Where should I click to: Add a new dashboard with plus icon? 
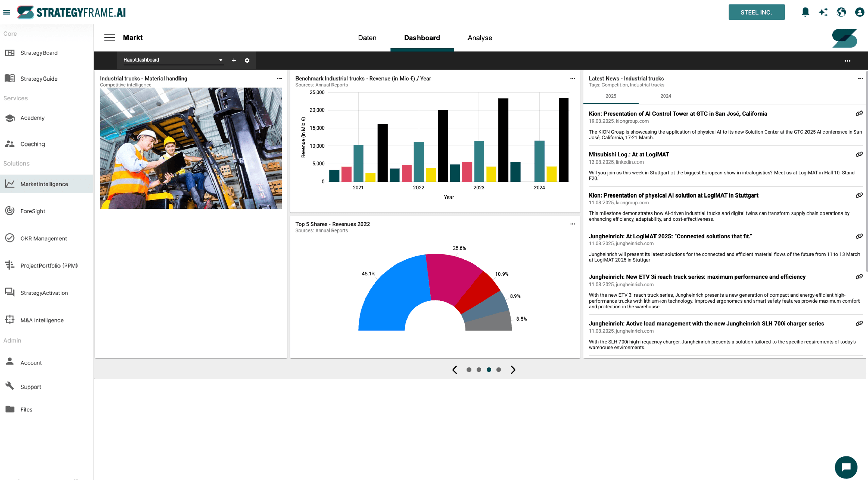234,60
